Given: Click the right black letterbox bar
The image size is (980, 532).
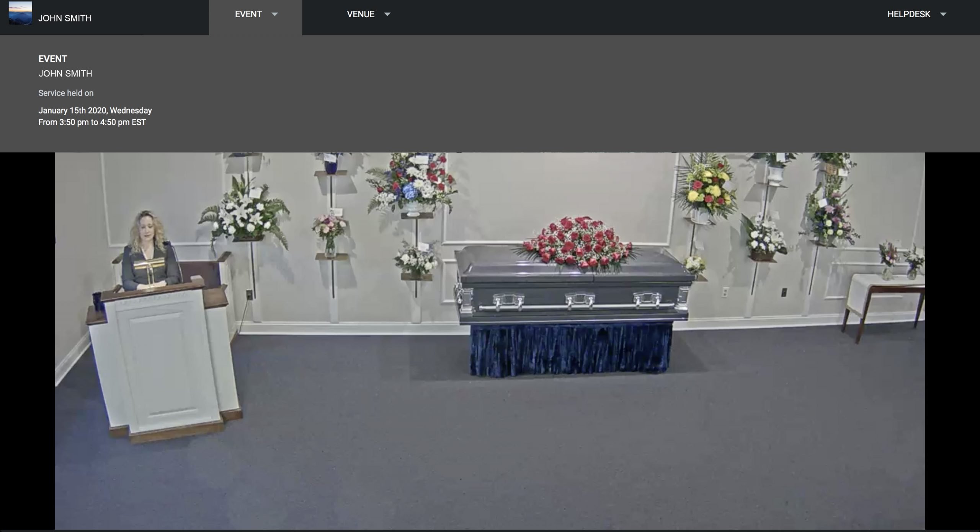Looking at the screenshot, I should [952, 340].
